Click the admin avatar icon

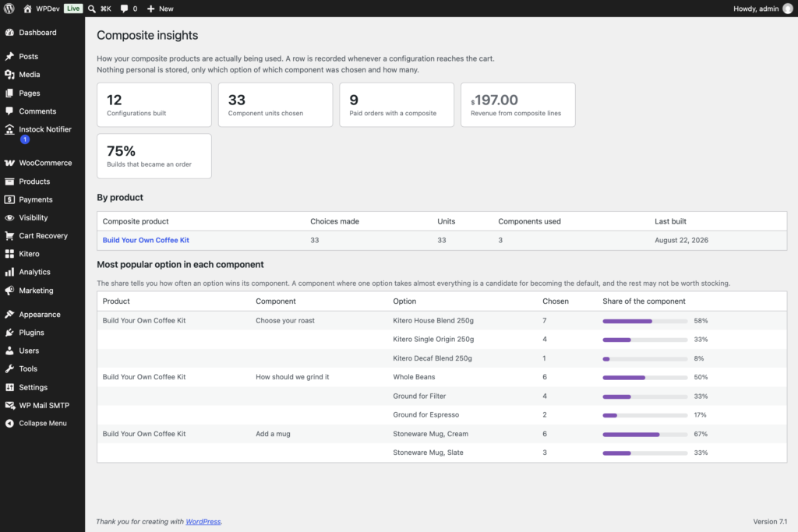point(787,9)
